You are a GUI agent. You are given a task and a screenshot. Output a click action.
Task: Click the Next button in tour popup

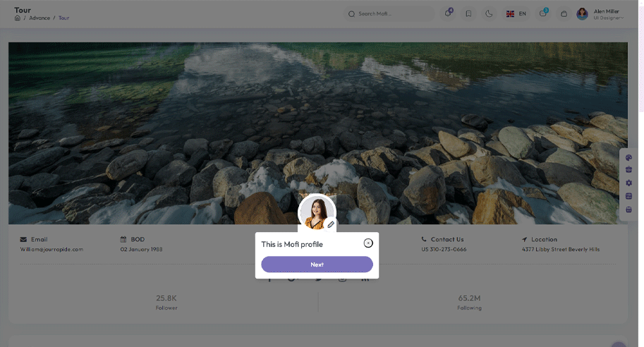(317, 264)
